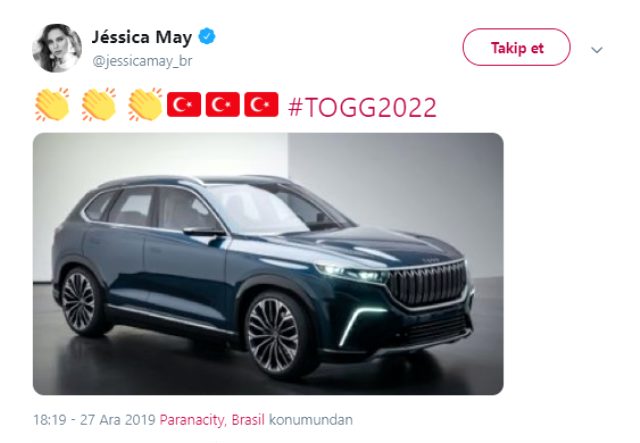Viewport: 640px width, 443px height.
Task: Open the #TOGG2022 hashtag
Action: [362, 107]
